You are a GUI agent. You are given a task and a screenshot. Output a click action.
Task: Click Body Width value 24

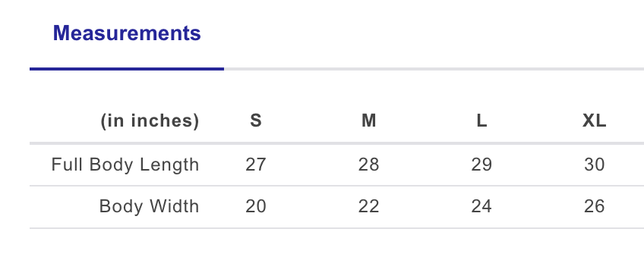point(481,206)
